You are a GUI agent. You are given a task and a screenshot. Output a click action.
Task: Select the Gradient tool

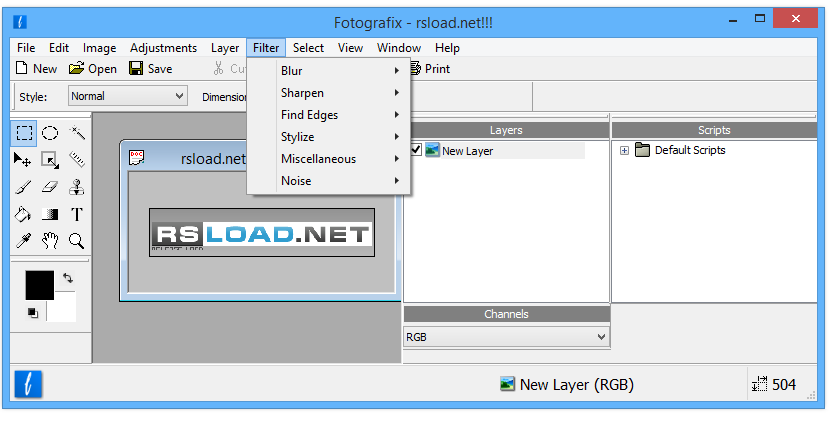coord(50,215)
